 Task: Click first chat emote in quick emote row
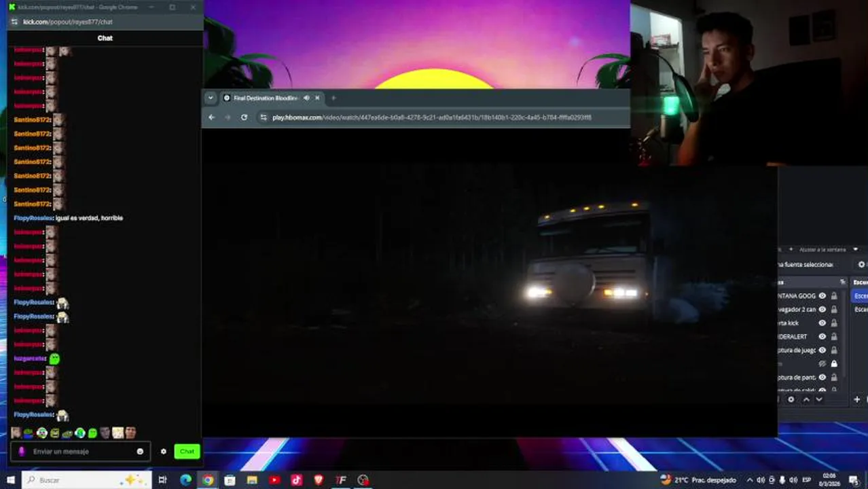(16, 433)
